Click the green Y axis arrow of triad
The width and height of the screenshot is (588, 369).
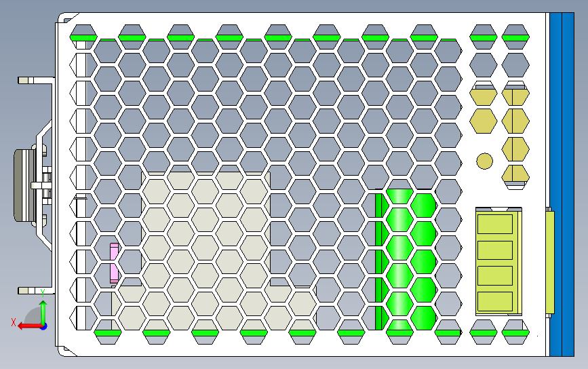(43, 312)
